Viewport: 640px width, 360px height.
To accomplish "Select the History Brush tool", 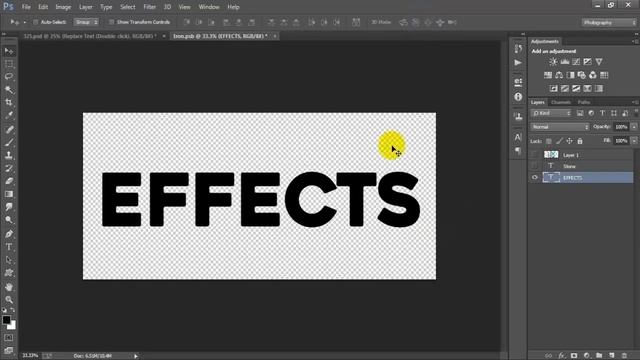I will 9,168.
